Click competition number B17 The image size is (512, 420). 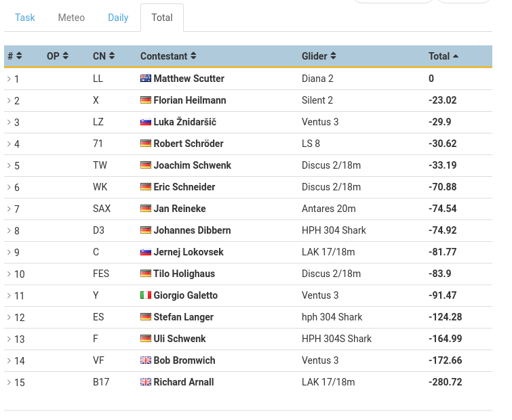[101, 382]
